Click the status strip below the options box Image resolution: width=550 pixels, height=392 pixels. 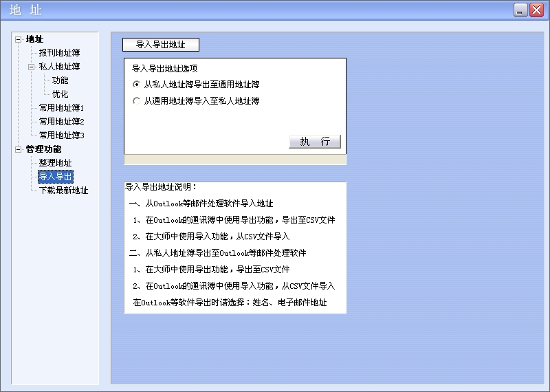point(235,160)
